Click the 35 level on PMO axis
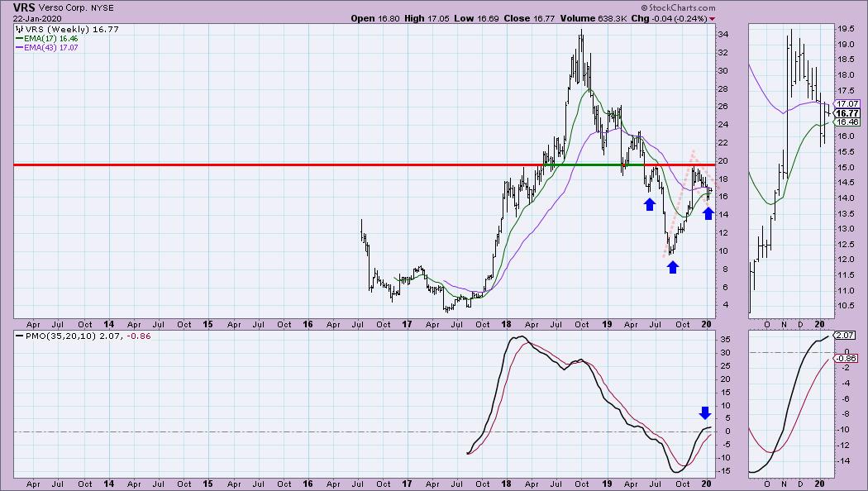868x491 pixels. coord(723,340)
